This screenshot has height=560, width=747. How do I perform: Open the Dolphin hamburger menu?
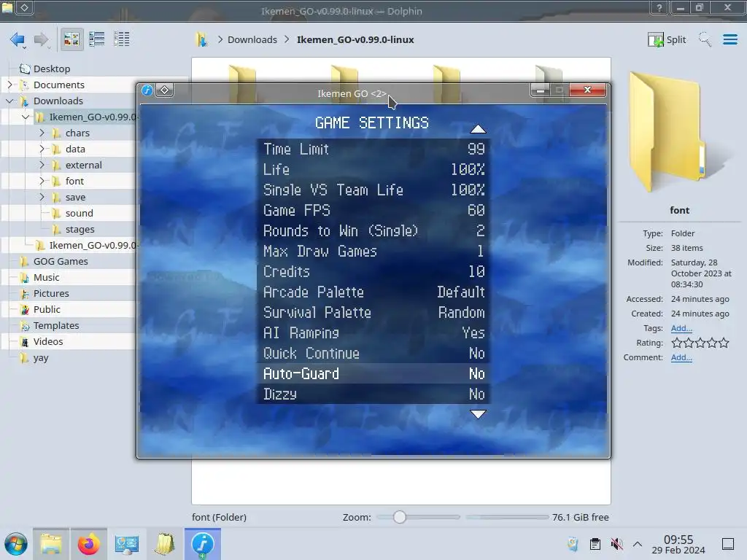point(729,39)
